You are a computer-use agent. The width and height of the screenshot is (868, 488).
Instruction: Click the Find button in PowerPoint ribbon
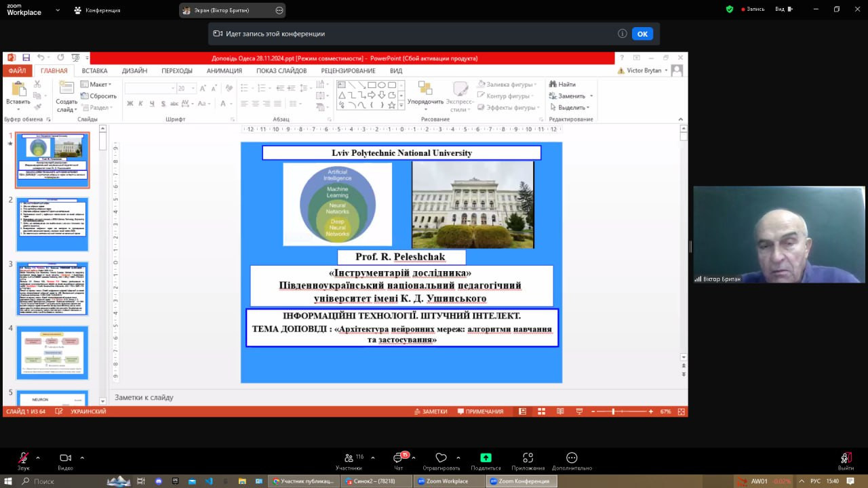(x=562, y=85)
